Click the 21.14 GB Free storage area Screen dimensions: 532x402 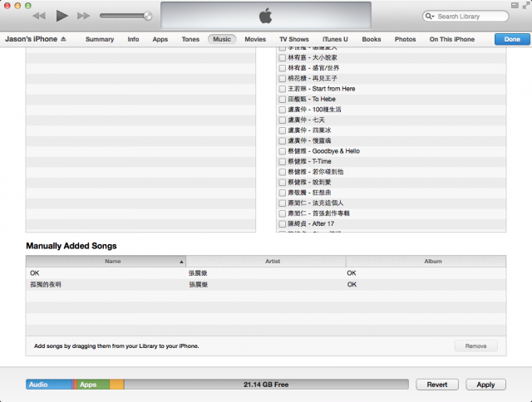tap(266, 385)
